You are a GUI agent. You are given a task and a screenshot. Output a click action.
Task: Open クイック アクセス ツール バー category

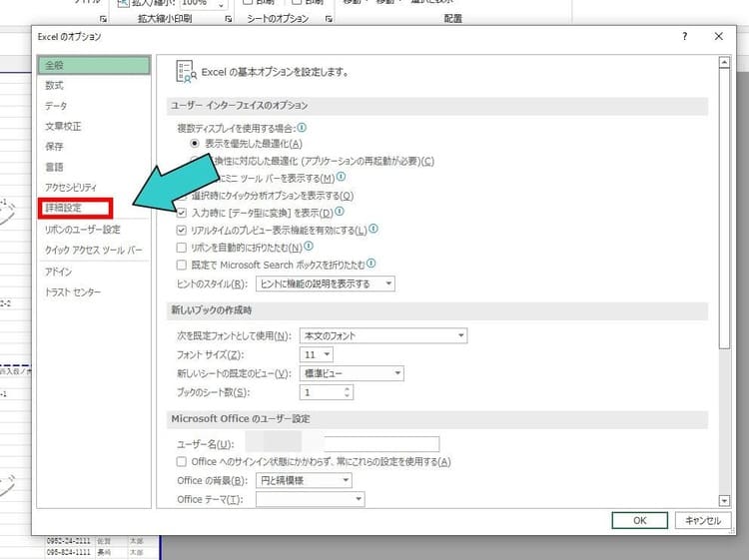point(94,251)
